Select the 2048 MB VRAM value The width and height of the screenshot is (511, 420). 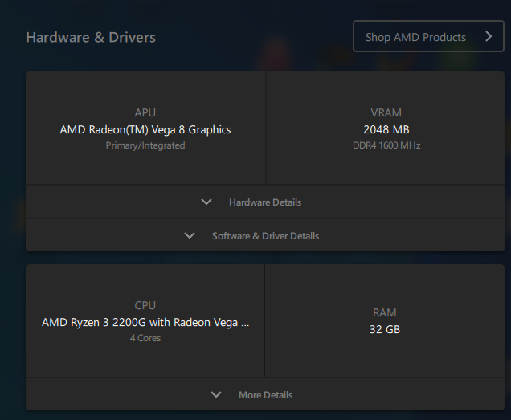(386, 129)
